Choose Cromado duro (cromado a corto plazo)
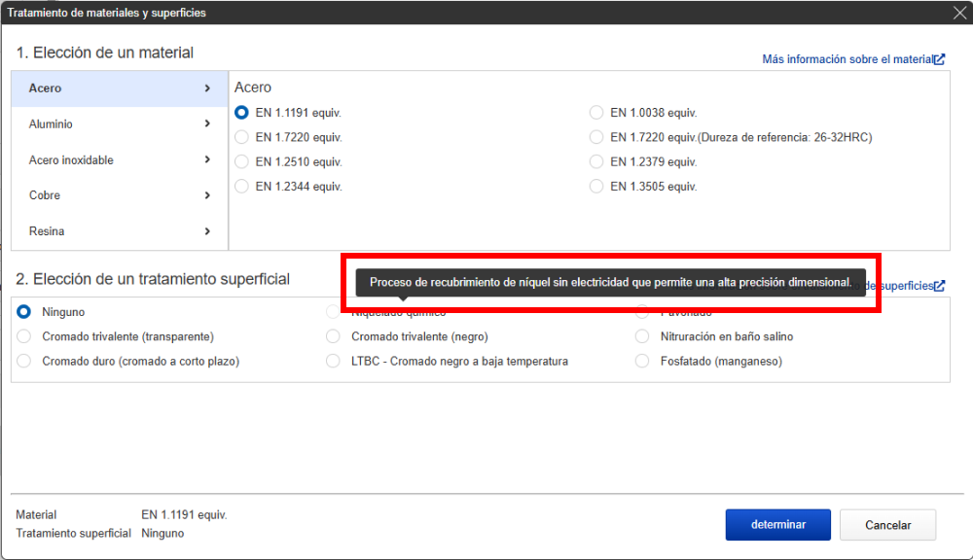 (24, 361)
